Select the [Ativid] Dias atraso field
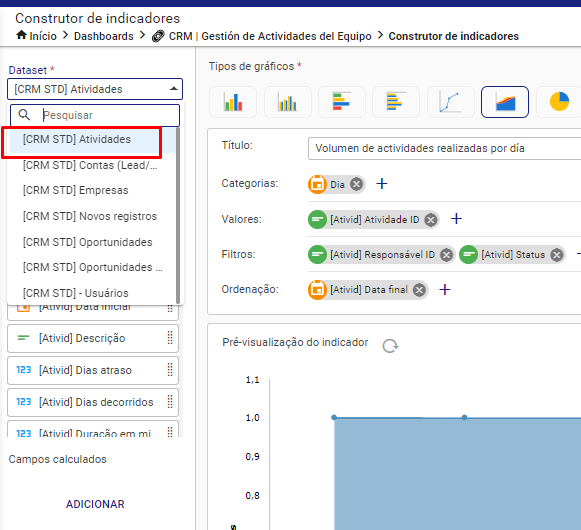The height and width of the screenshot is (530, 581). click(x=93, y=370)
